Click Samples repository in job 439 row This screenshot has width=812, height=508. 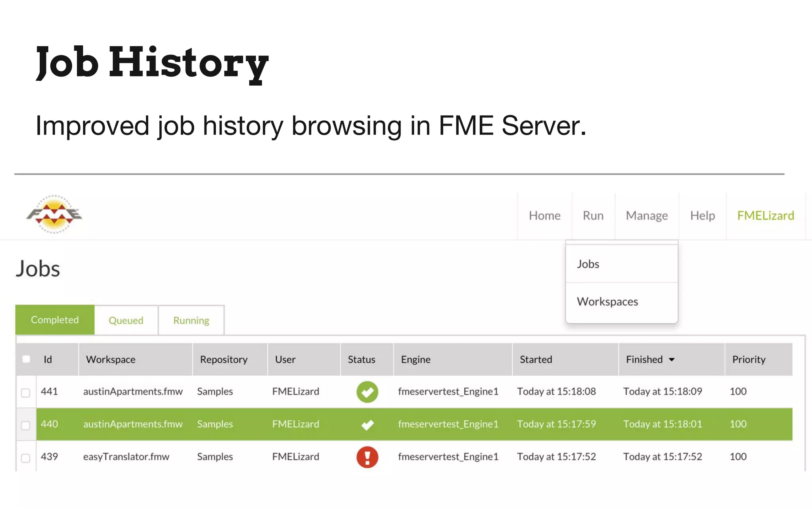click(215, 456)
